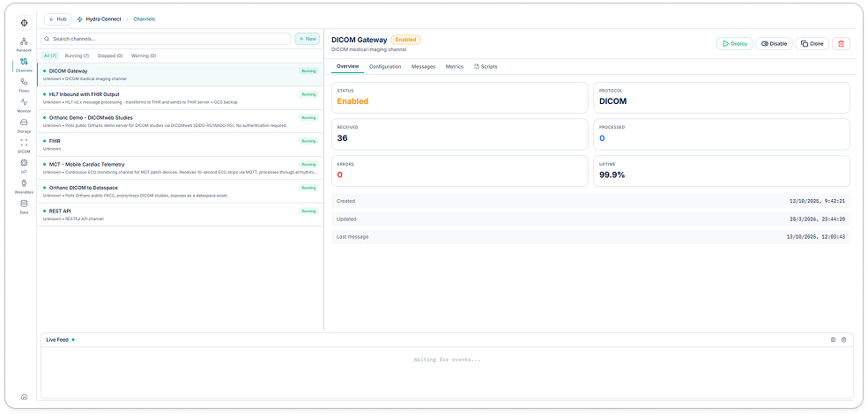
Task: Open the Network section in the sidebar
Action: coord(24,45)
